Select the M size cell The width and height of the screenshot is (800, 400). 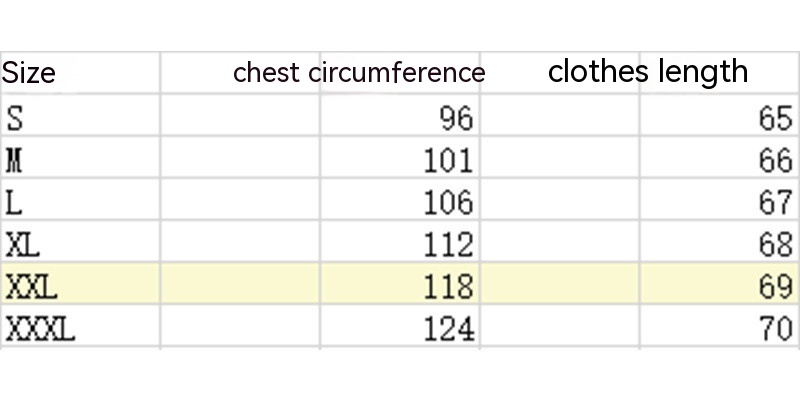15,160
